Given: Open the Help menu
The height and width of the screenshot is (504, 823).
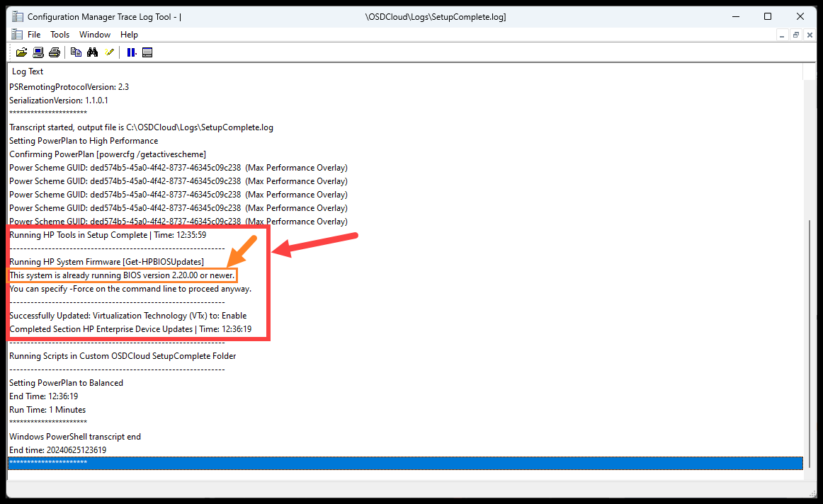Looking at the screenshot, I should point(129,35).
